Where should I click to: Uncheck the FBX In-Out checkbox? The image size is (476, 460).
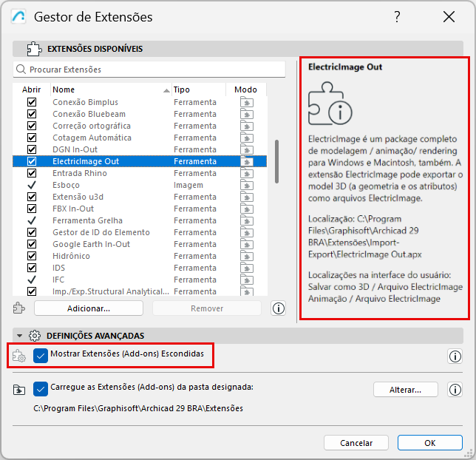point(32,209)
